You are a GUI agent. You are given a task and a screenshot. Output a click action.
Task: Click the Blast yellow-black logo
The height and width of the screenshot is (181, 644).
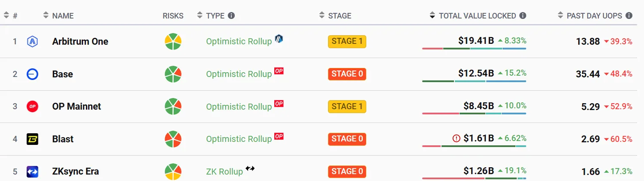tap(33, 139)
